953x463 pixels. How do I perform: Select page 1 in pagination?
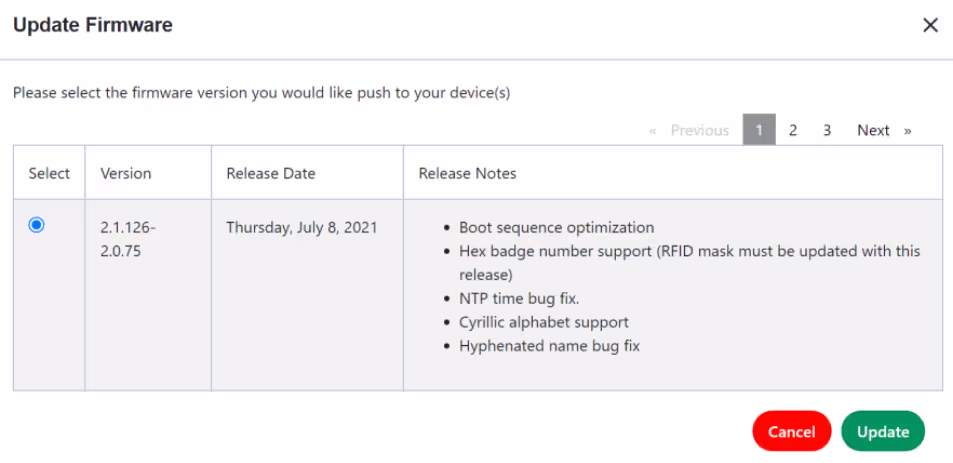pos(759,129)
